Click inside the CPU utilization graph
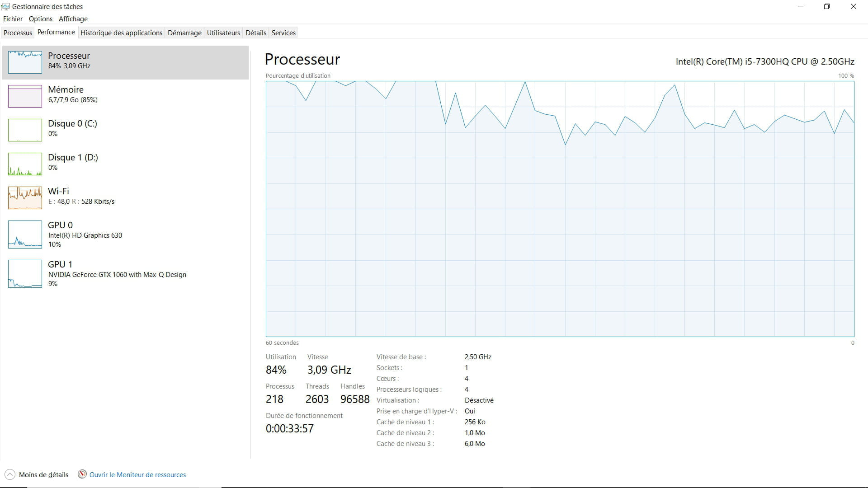This screenshot has width=868, height=488. tap(560, 226)
